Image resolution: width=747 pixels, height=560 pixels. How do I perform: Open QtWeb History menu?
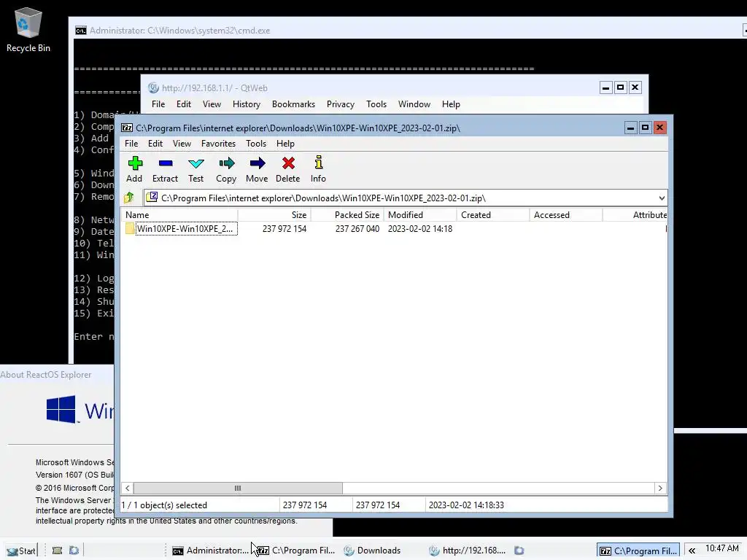coord(247,104)
